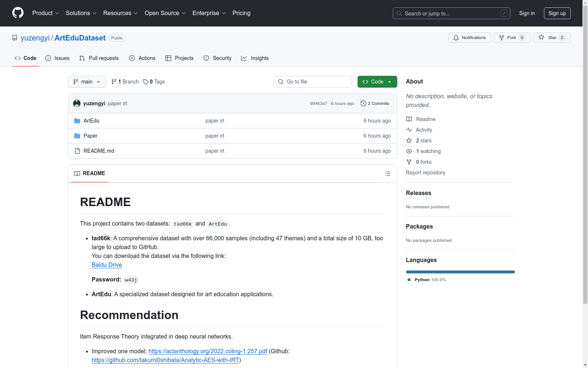Open the Resources dropdown
This screenshot has width=588, height=368.
(121, 13)
